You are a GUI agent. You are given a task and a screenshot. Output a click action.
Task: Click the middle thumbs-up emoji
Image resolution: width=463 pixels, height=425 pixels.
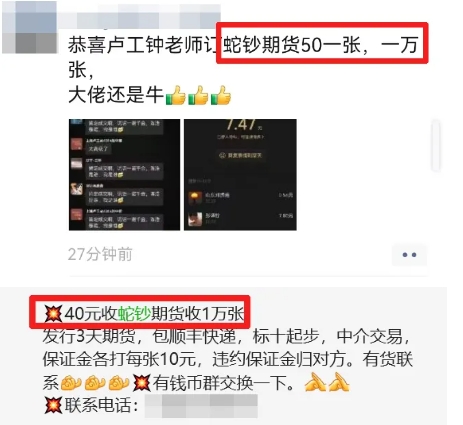(x=198, y=96)
